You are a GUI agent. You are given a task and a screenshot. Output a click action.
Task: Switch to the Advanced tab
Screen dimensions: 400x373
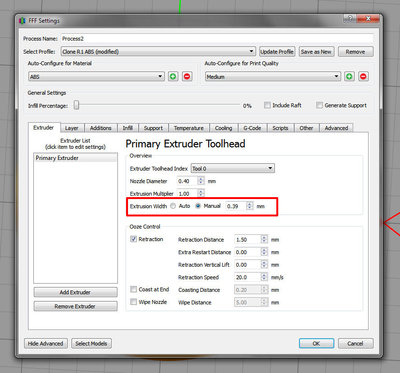(x=336, y=128)
